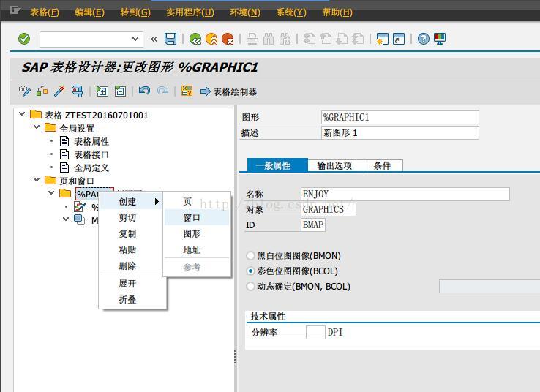
Task: Select the 全局定义 tree node
Action: coord(91,168)
